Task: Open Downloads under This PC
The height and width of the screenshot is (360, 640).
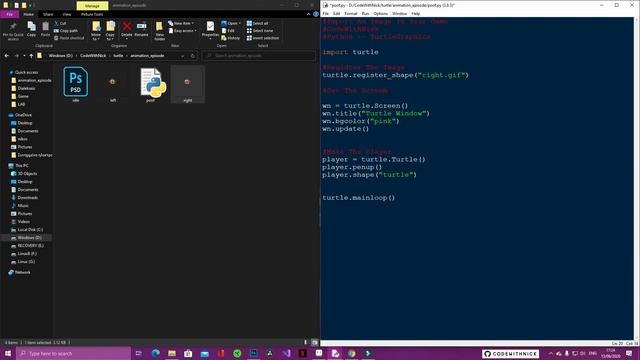Action: click(x=27, y=198)
